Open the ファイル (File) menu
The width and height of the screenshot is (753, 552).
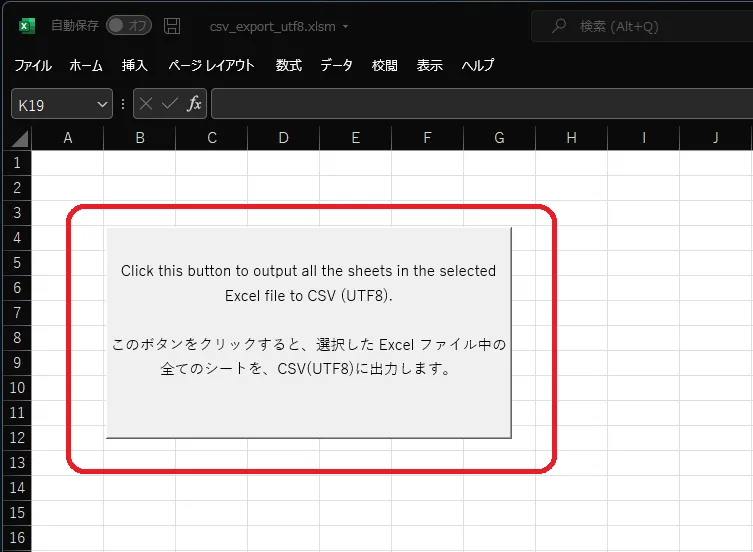(x=33, y=66)
